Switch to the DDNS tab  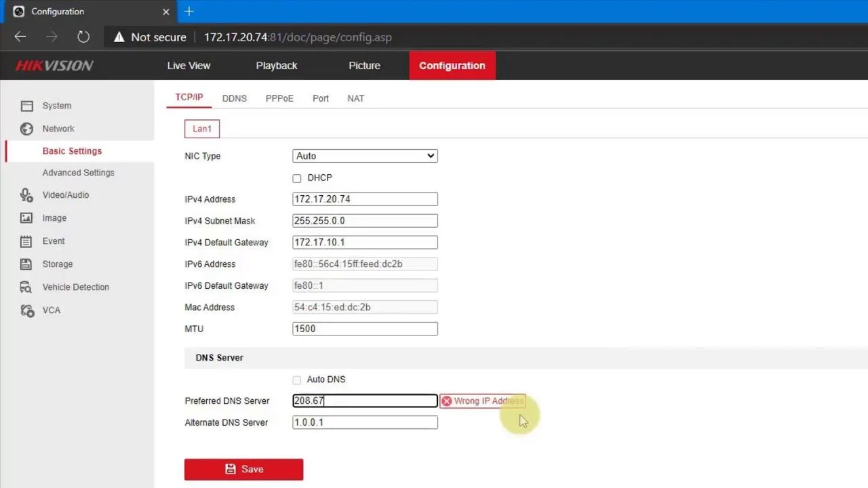[235, 98]
